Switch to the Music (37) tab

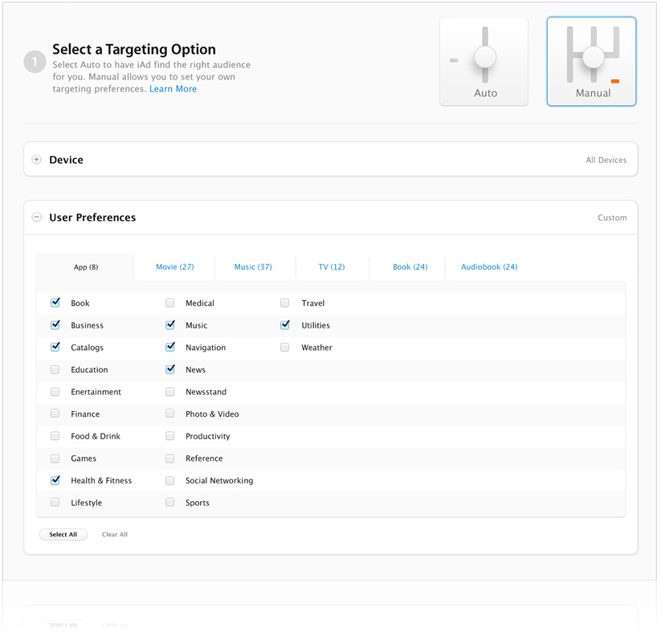pos(253,267)
